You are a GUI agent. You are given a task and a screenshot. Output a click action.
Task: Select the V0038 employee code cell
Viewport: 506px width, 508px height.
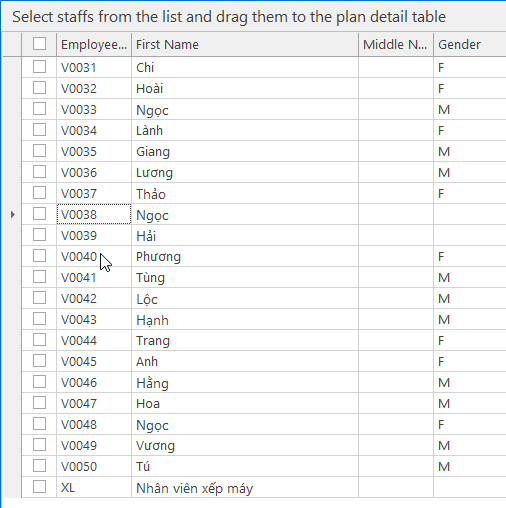pyautogui.click(x=94, y=214)
